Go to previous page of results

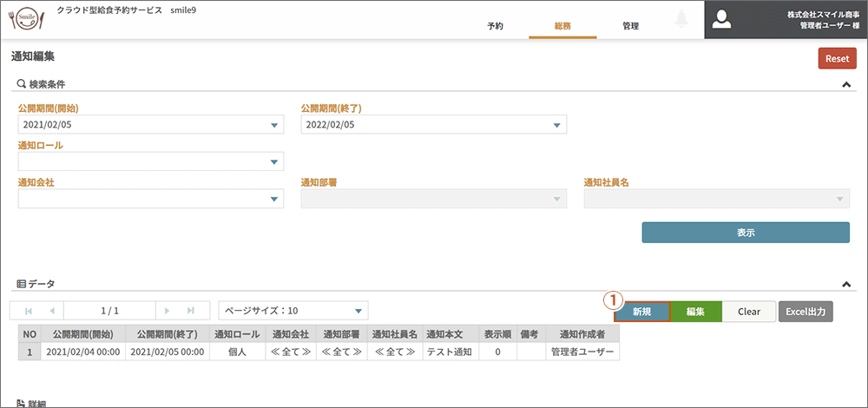52,311
